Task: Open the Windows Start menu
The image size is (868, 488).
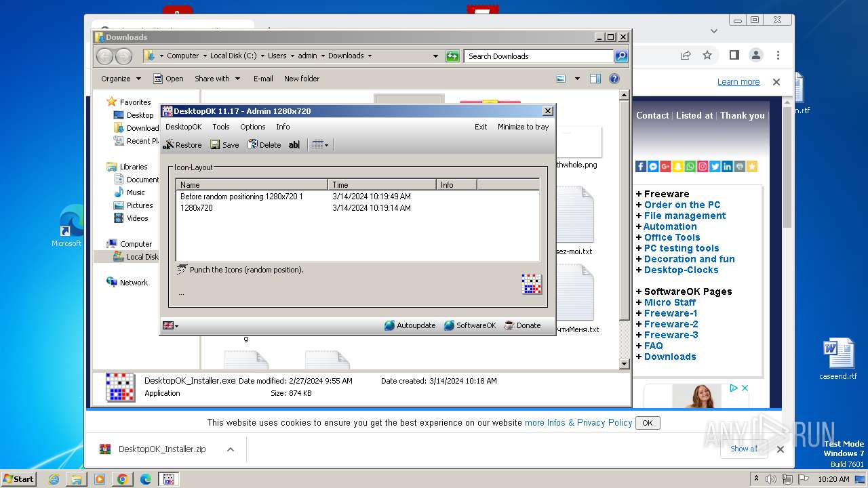Action: click(18, 479)
